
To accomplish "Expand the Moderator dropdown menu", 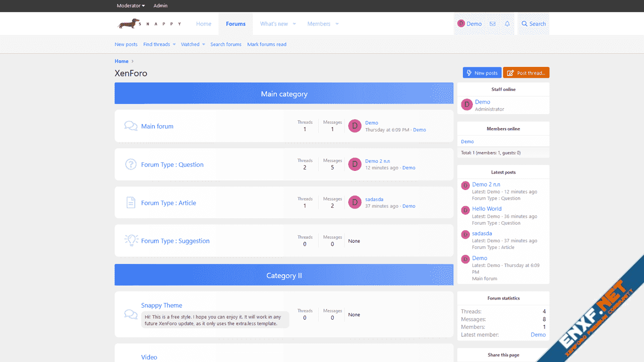I will [x=131, y=6].
